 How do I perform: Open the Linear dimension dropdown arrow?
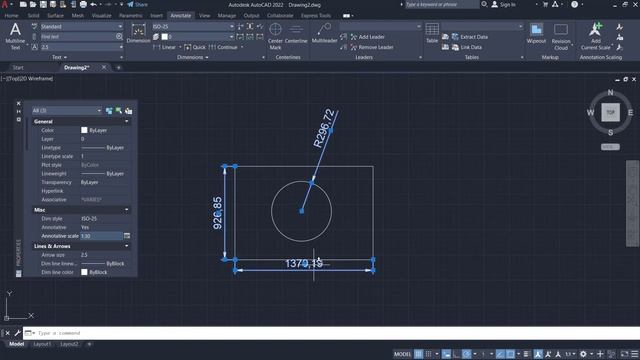180,47
